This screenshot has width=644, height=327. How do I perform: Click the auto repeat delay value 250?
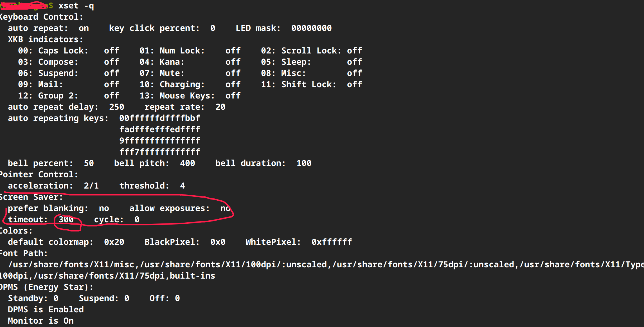point(116,107)
